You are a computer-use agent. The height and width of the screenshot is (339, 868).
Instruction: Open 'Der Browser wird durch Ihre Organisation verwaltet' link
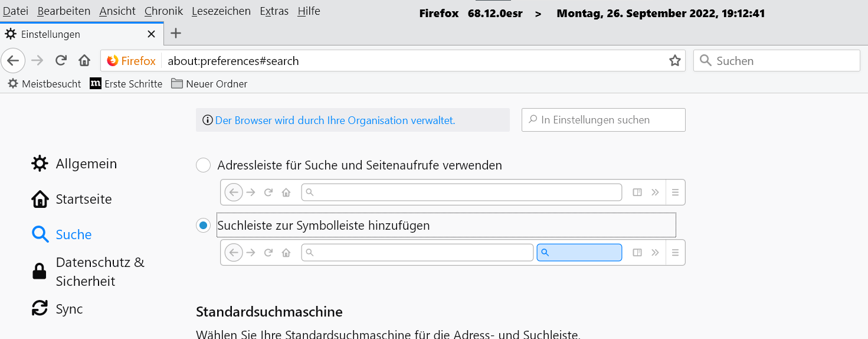tap(335, 120)
